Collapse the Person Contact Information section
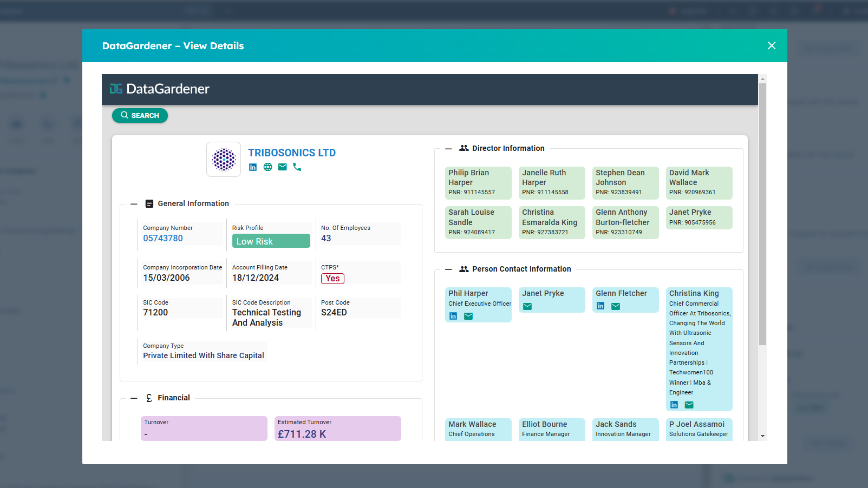Screen dimensions: 868x488 click(448, 269)
